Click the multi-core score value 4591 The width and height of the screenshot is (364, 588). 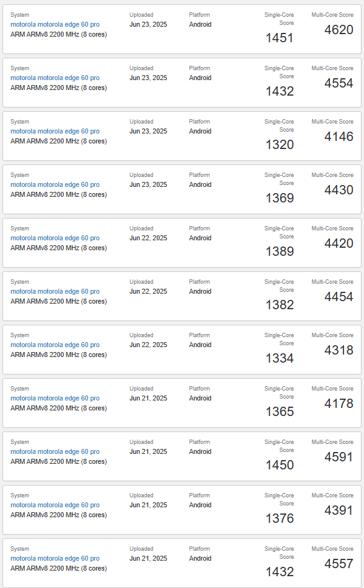[339, 457]
